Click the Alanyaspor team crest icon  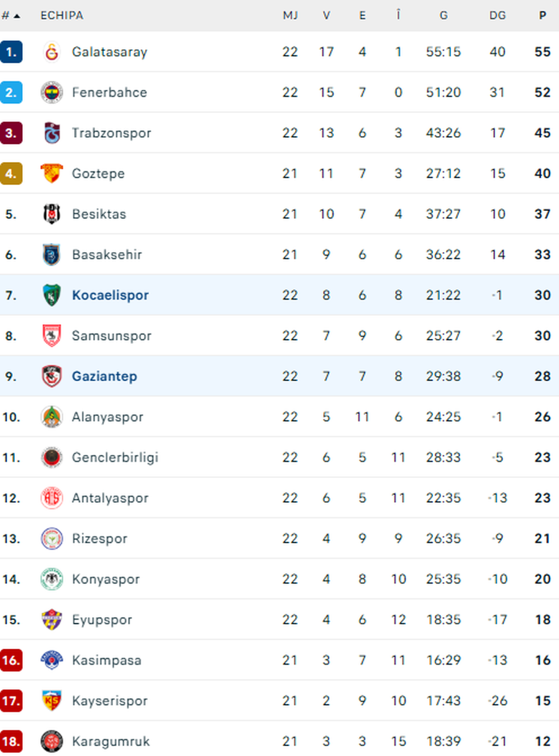(x=52, y=416)
